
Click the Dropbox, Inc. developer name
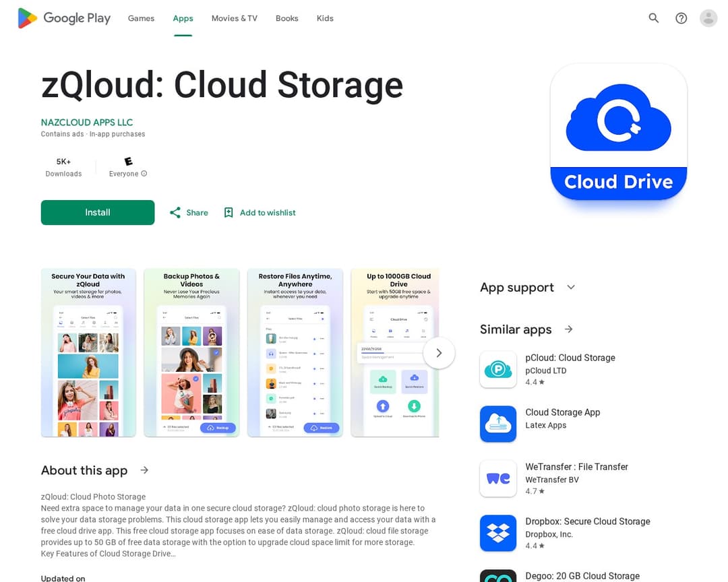point(549,534)
